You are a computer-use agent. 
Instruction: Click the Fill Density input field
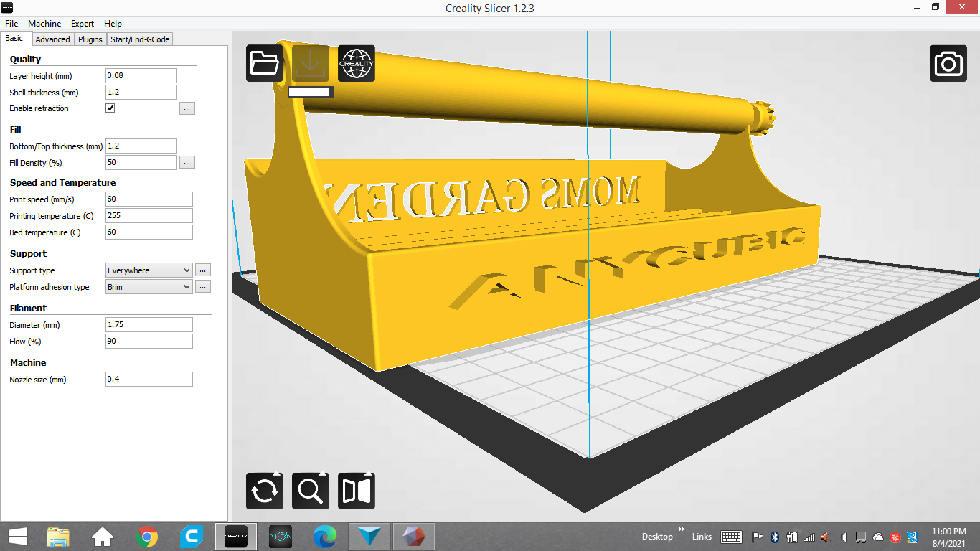(141, 163)
